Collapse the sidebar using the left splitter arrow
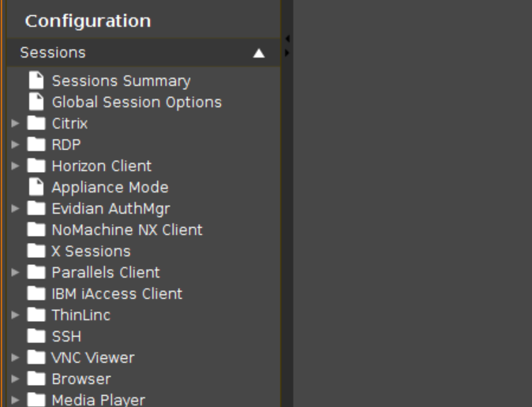 (287, 39)
